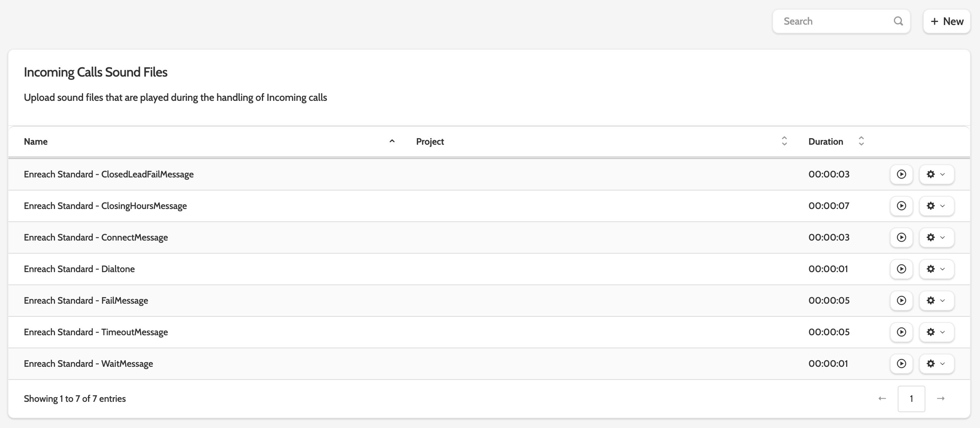
Task: Sort table by Project column
Action: [784, 141]
